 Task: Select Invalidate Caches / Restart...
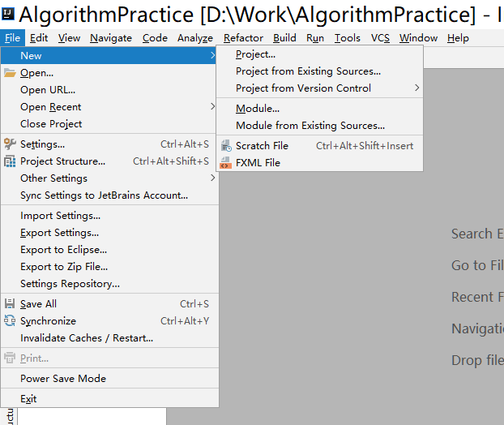click(x=86, y=338)
